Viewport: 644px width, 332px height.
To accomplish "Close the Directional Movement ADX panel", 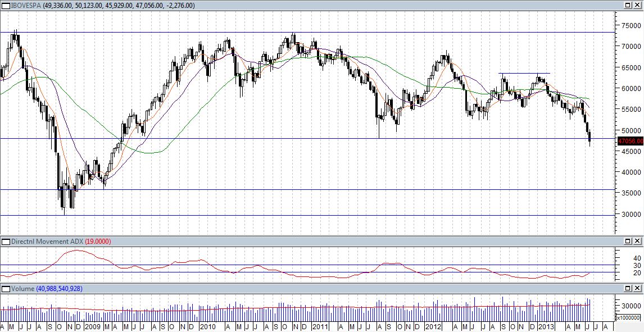I will coord(638,242).
